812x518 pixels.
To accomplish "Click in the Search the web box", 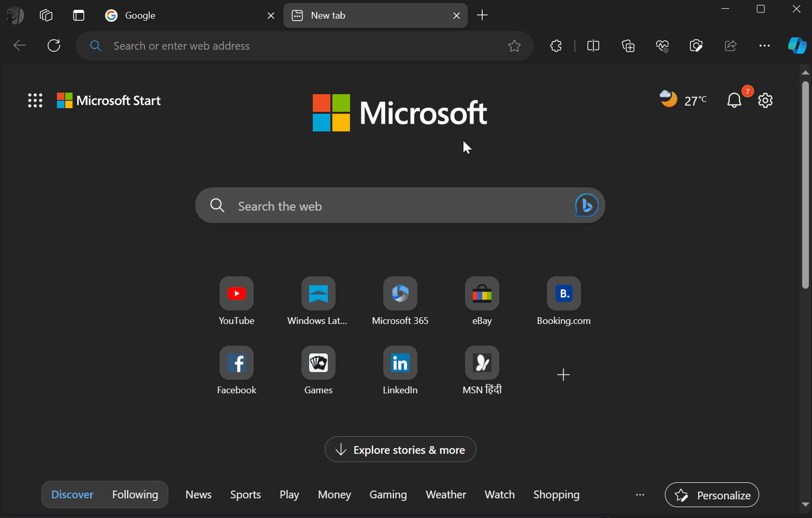I will pyautogui.click(x=400, y=205).
